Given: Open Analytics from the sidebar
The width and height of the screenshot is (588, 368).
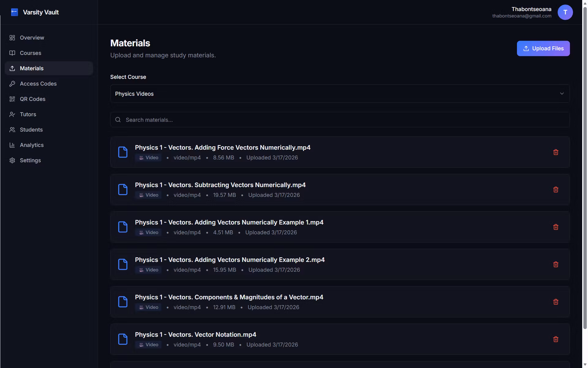Looking at the screenshot, I should pos(49,145).
